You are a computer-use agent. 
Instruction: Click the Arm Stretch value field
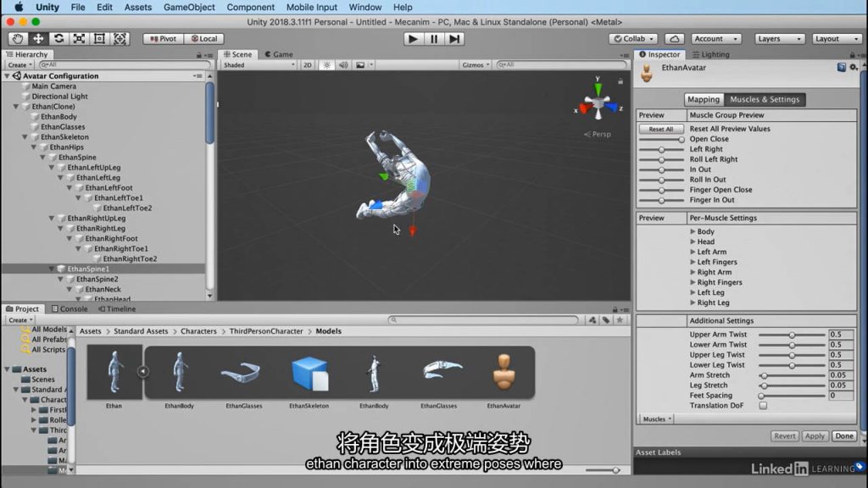pos(841,375)
